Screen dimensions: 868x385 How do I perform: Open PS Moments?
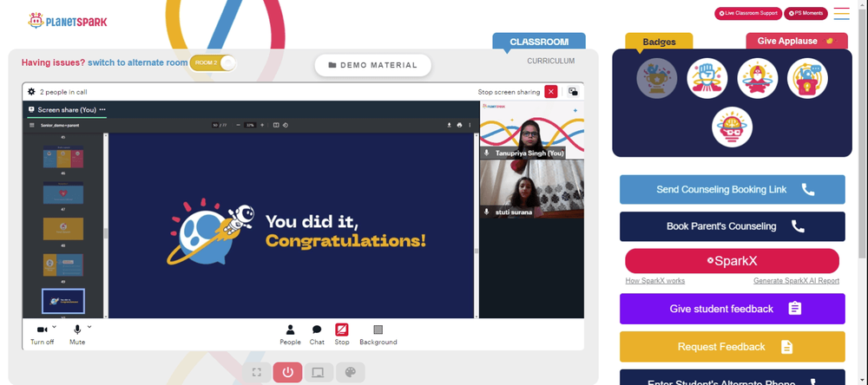pos(806,13)
